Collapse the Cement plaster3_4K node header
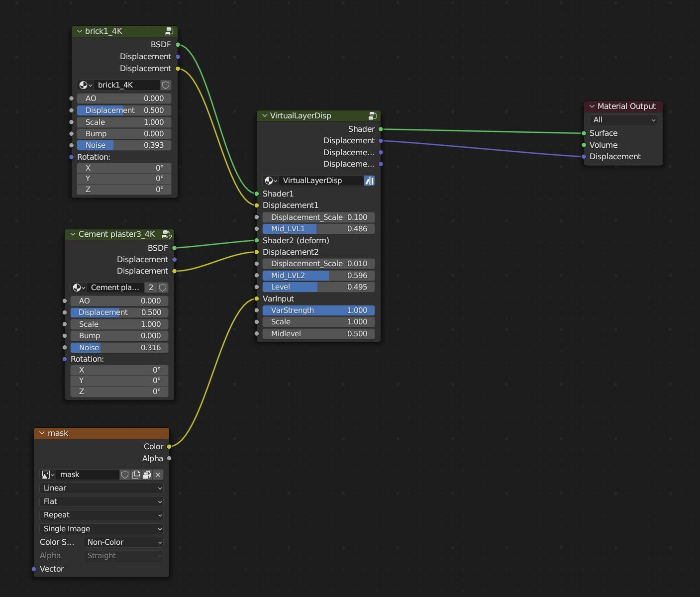Image resolution: width=700 pixels, height=597 pixels. coord(73,234)
